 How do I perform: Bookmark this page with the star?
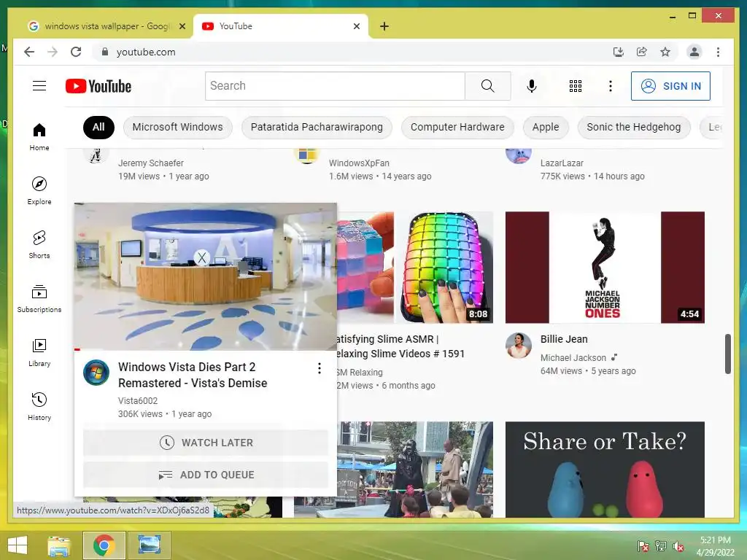(x=665, y=52)
